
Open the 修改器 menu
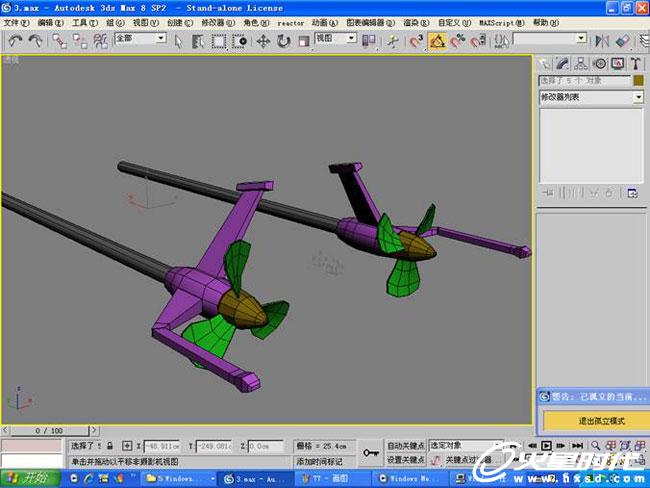click(218, 23)
